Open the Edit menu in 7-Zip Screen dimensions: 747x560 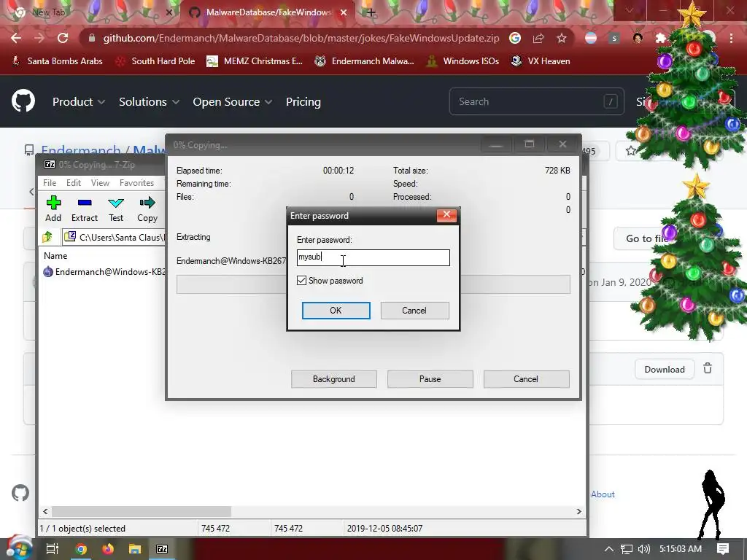coord(74,183)
